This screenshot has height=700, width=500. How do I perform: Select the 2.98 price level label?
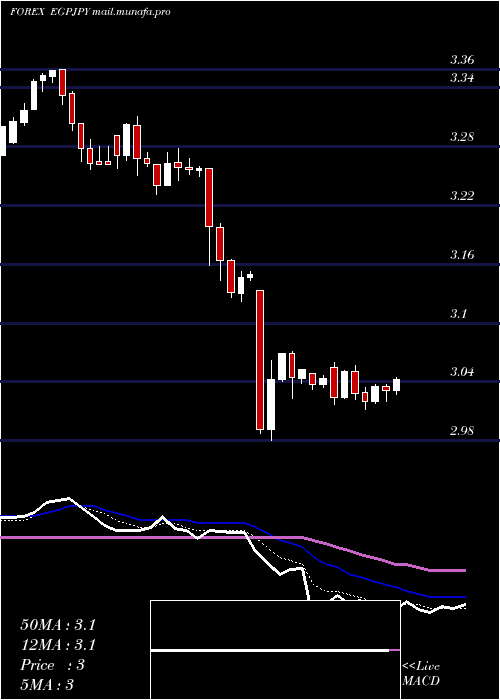tap(462, 431)
